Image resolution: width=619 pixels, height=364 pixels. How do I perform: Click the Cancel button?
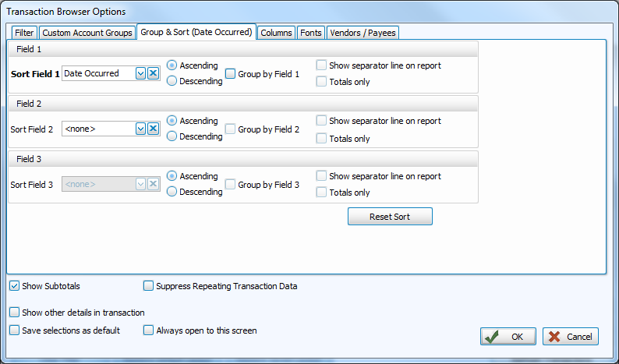pos(571,337)
